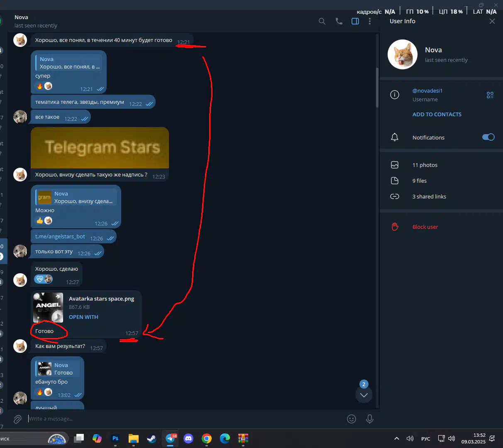Image resolution: width=503 pixels, height=448 pixels.
Task: Click the attach file paperclip icon
Action: 17,419
